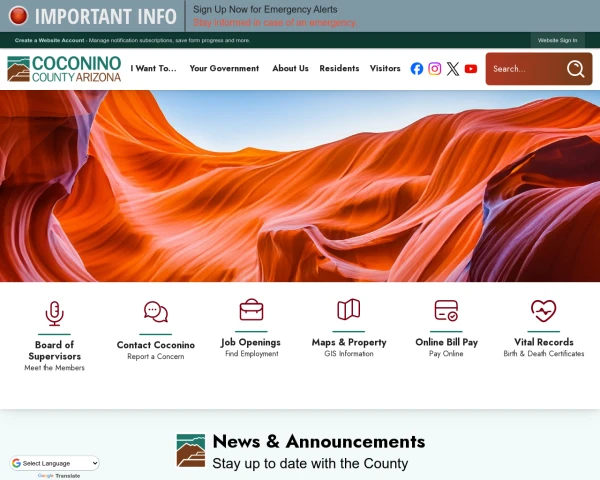600x480 pixels.
Task: Click the Maps & Property link text
Action: coord(349,342)
